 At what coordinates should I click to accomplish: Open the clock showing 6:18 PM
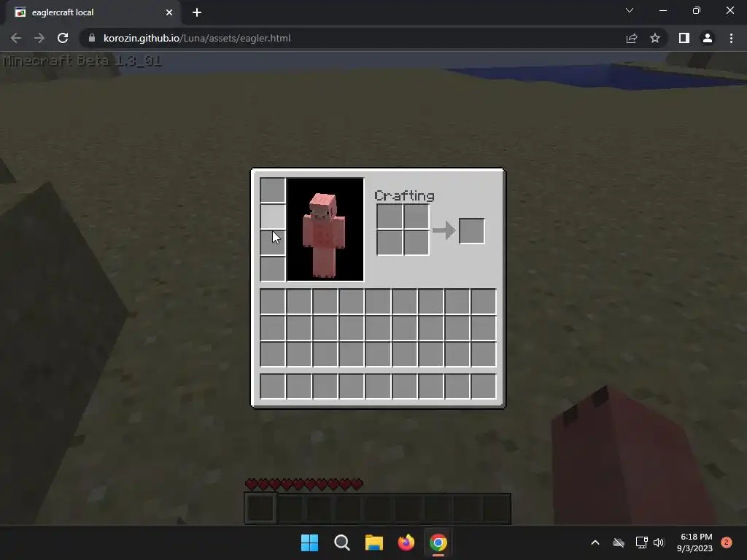[694, 542]
